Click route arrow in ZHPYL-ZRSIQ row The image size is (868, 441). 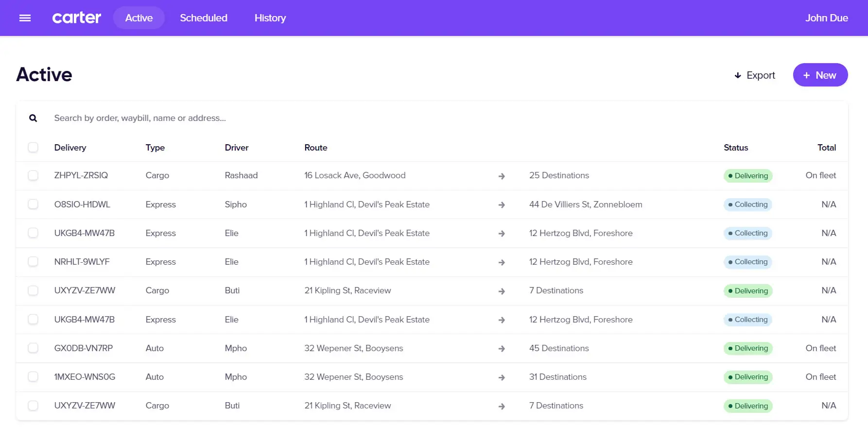[502, 176]
